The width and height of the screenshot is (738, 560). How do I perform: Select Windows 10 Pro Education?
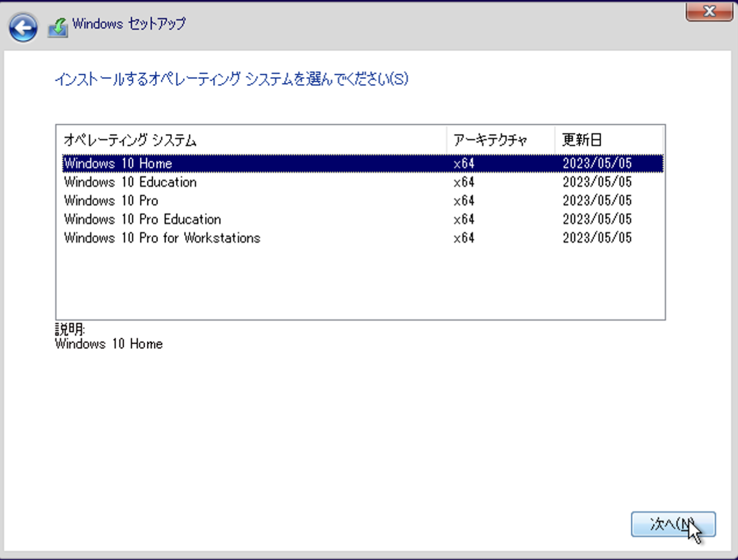142,219
